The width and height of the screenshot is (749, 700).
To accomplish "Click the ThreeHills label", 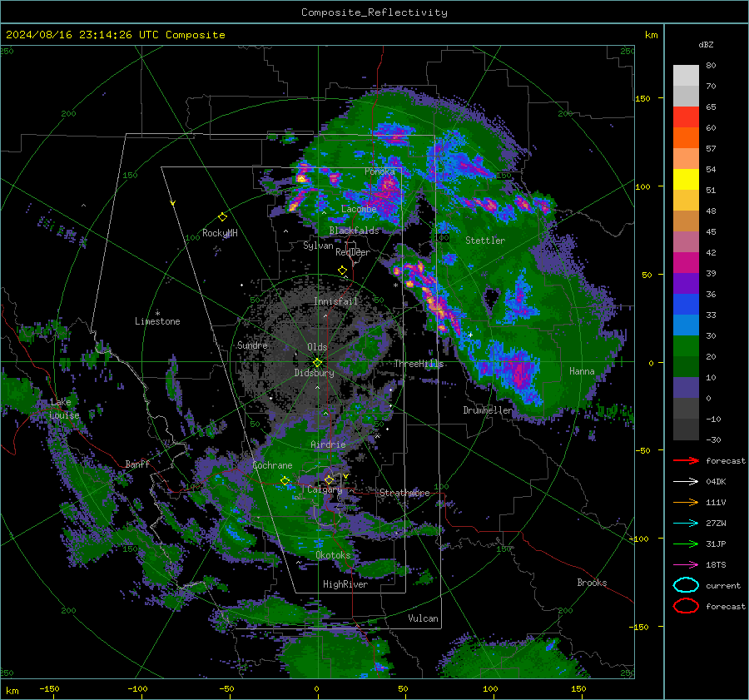I will (419, 364).
